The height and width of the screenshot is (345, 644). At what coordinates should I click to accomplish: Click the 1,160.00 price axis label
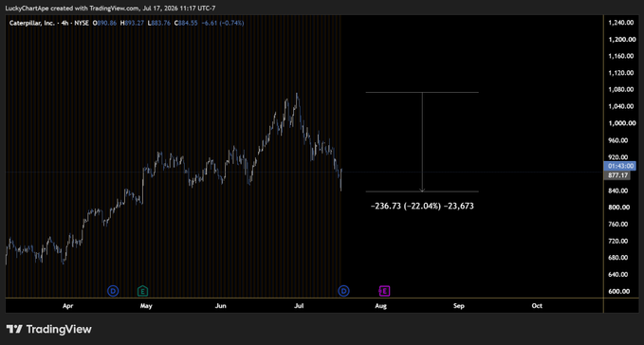(621, 56)
